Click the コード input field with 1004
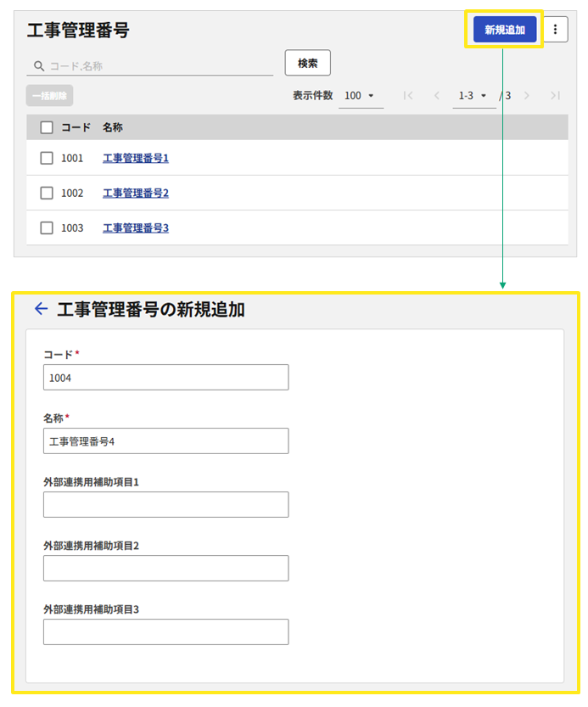This screenshot has width=588, height=707. pyautogui.click(x=166, y=378)
